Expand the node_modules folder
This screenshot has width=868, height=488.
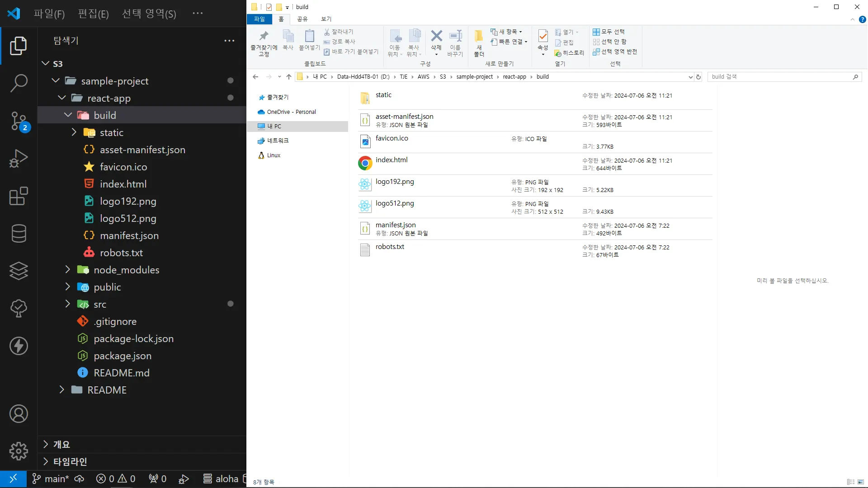click(68, 270)
